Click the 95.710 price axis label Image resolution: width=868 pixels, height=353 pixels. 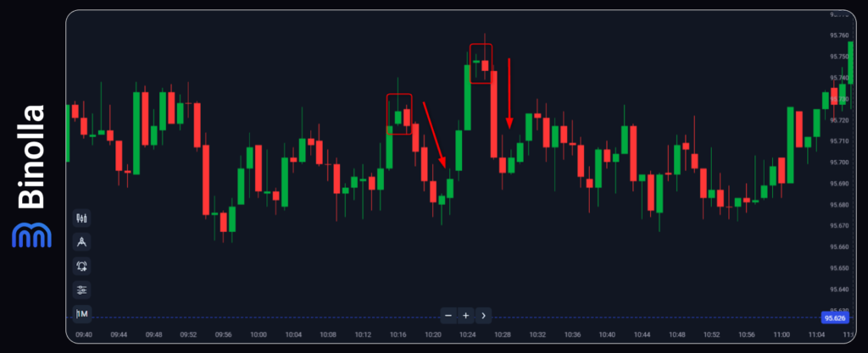coord(839,141)
